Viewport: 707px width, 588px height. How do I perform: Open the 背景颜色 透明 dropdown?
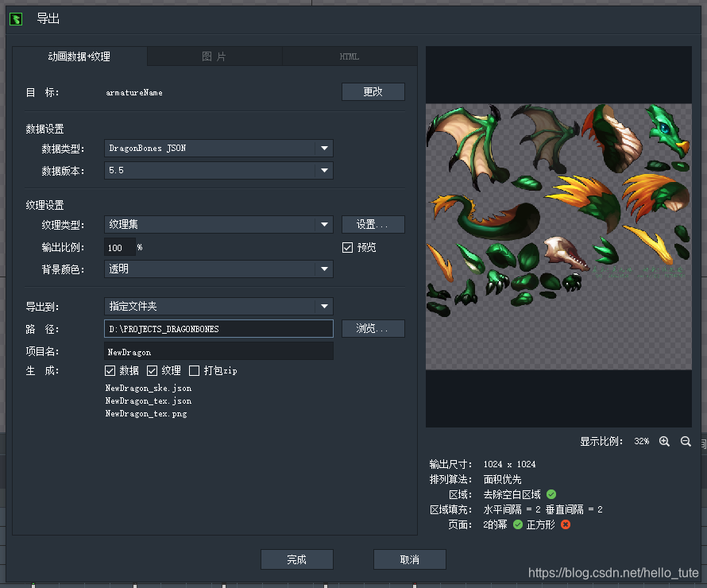coord(218,269)
